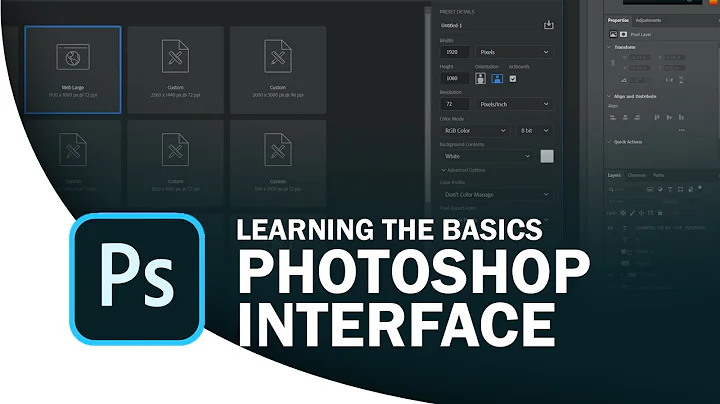
Task: Open more align options ellipsis
Action: (x=682, y=130)
